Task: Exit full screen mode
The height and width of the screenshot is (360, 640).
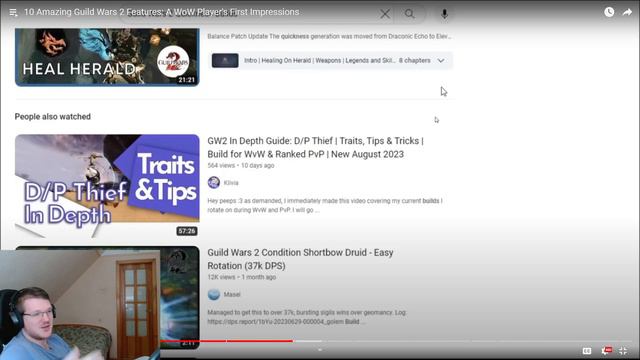Action: (x=623, y=351)
